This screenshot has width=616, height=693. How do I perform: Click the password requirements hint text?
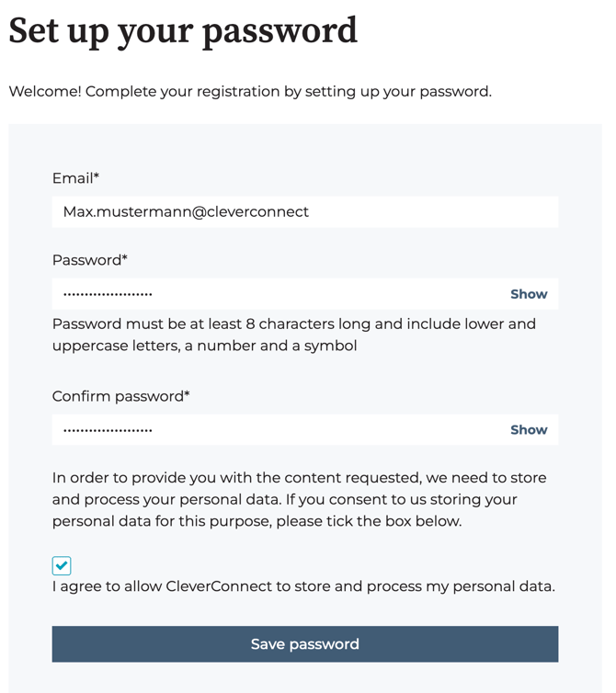tap(294, 335)
